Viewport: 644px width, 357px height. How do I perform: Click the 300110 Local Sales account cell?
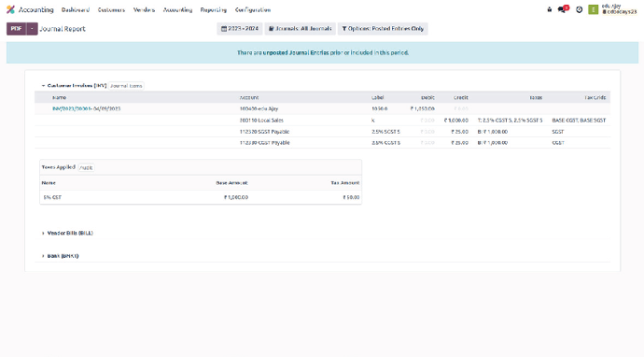click(261, 121)
